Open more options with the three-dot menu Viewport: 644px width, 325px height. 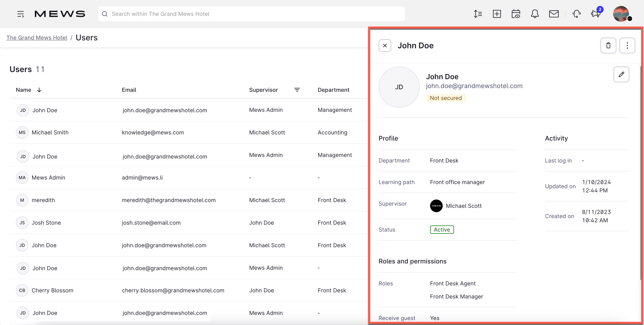point(628,46)
